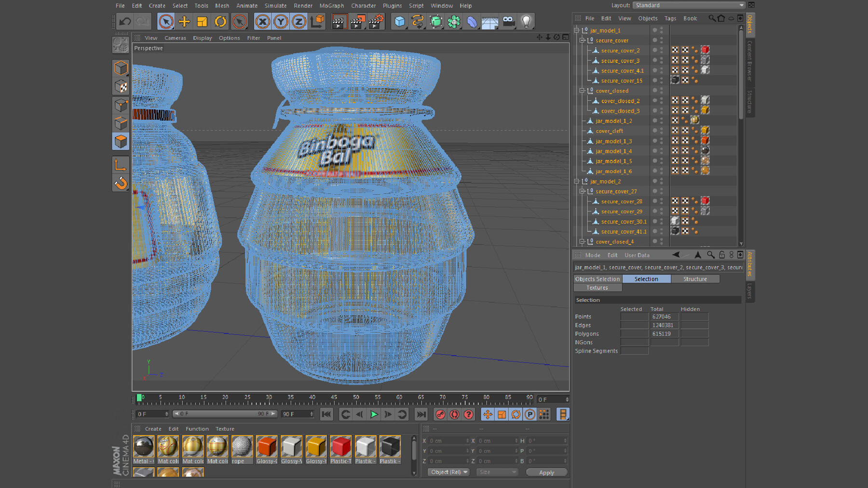Switch to the Structure tab in Attributes
The height and width of the screenshot is (488, 868).
(695, 279)
